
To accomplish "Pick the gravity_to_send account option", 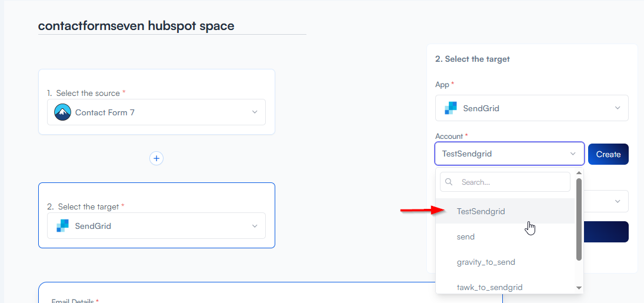I will coord(486,262).
